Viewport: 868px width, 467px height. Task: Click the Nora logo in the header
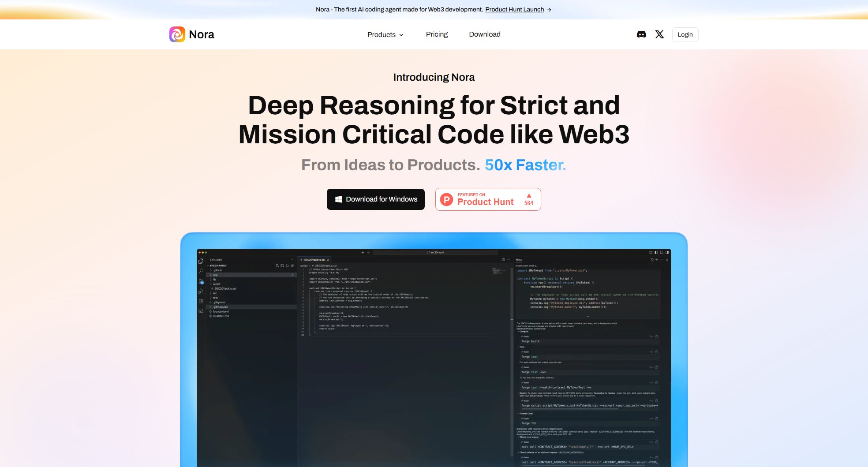pyautogui.click(x=192, y=34)
